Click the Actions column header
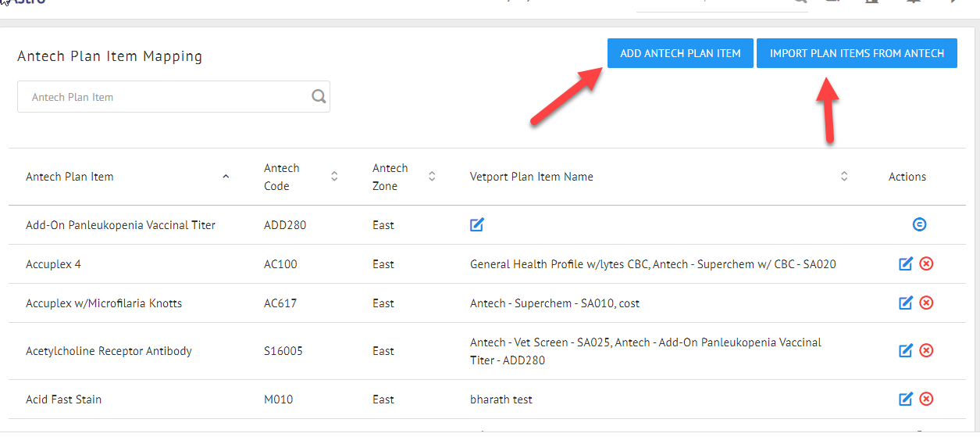The image size is (980, 437). pyautogui.click(x=907, y=177)
